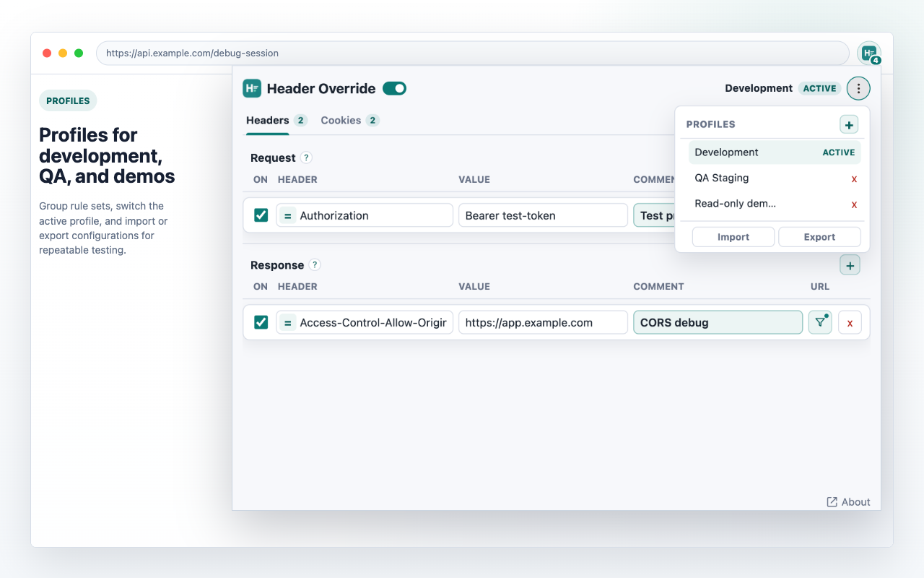Viewport: 924px width, 578px height.
Task: Click the help icon next to Response
Action: coord(315,265)
